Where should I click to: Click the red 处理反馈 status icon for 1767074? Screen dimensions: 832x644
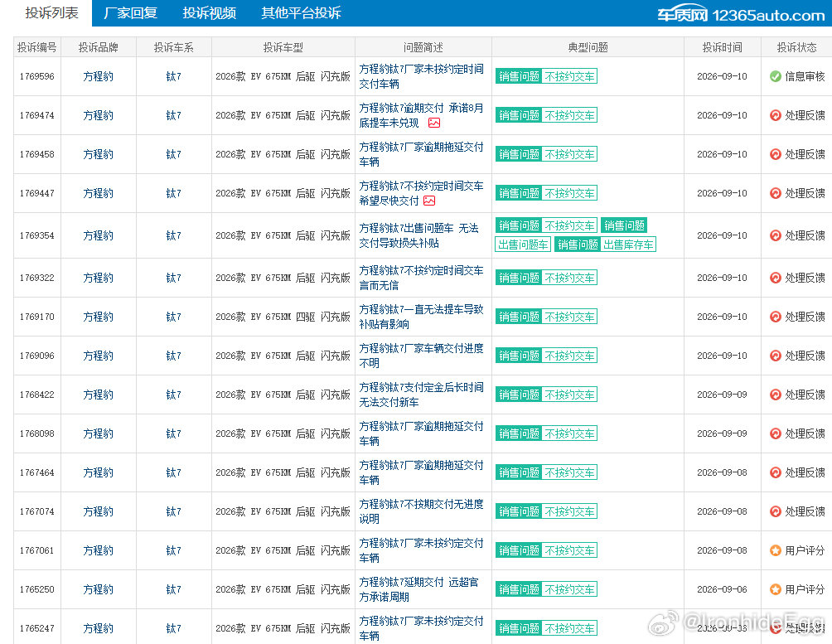pos(775,511)
